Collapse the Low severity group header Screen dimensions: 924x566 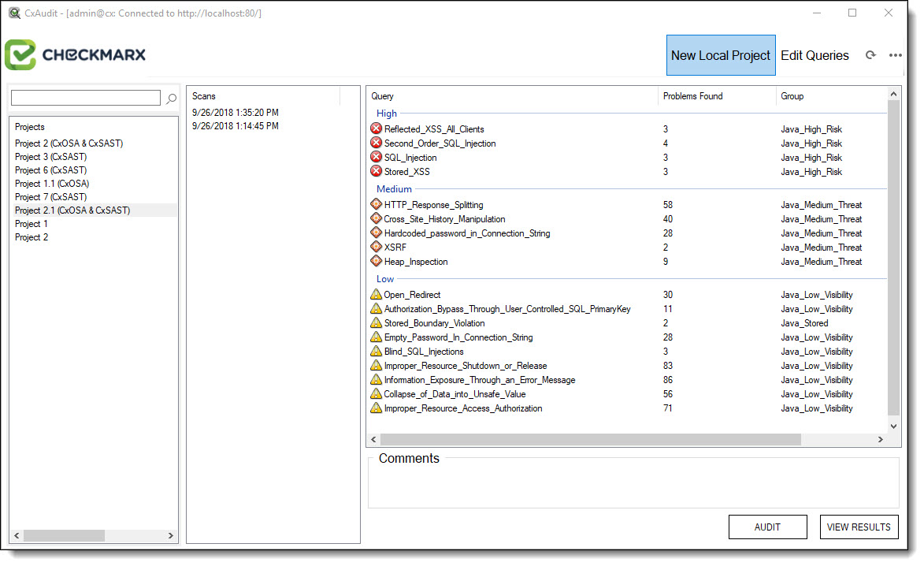click(385, 279)
